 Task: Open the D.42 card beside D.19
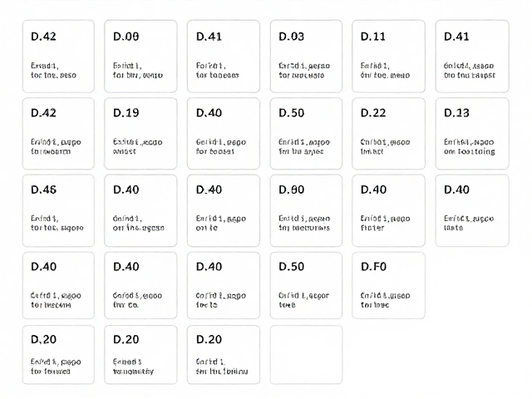(58, 134)
